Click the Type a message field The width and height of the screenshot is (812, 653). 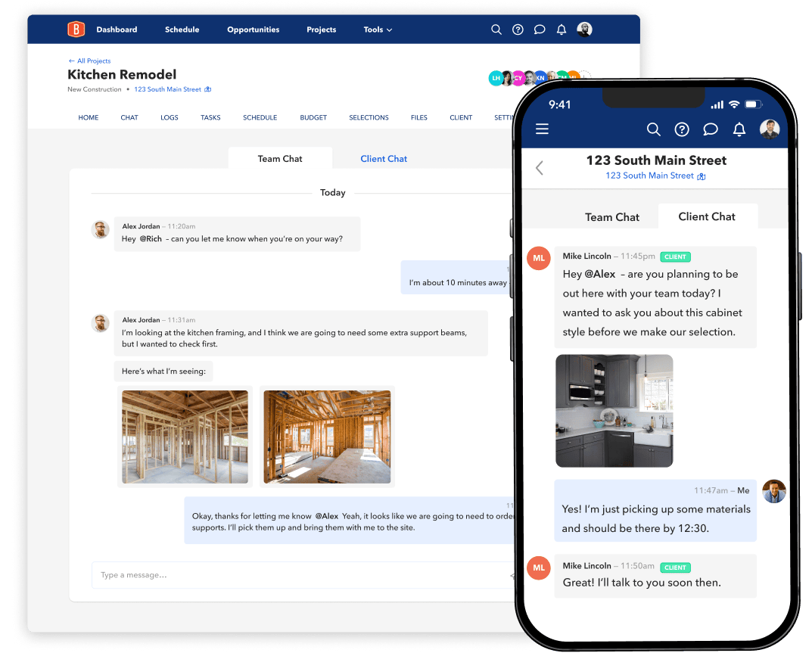227,575
